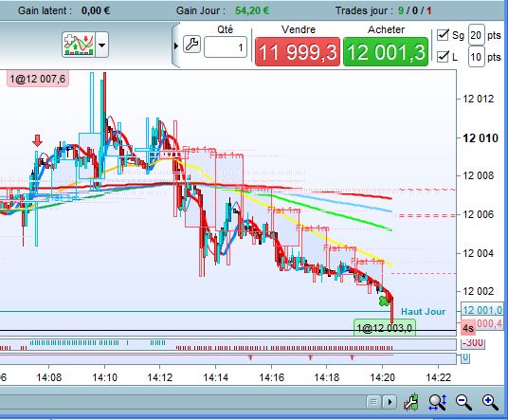Click the -300 indicator value label
Screen dimensions: 508x420
pyautogui.click(x=473, y=342)
